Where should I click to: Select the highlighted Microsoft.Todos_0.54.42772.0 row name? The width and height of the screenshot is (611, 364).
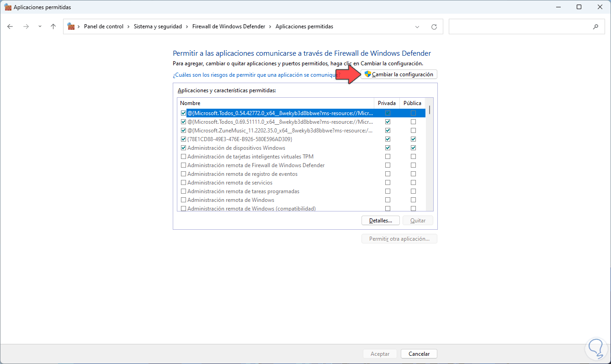(x=280, y=113)
